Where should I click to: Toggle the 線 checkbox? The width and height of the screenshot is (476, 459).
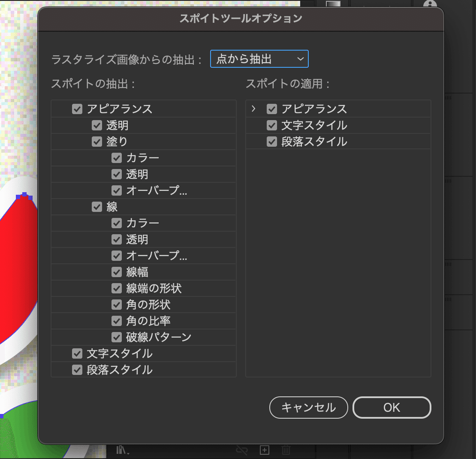(97, 207)
